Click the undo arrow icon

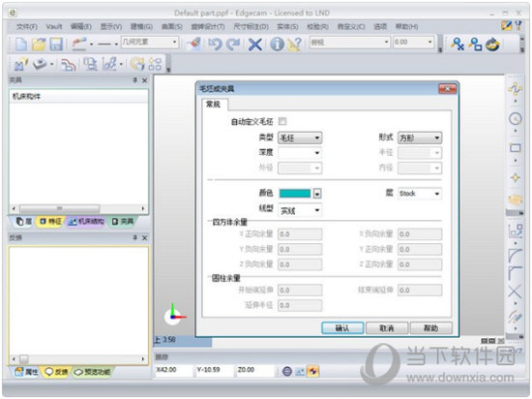(215, 45)
